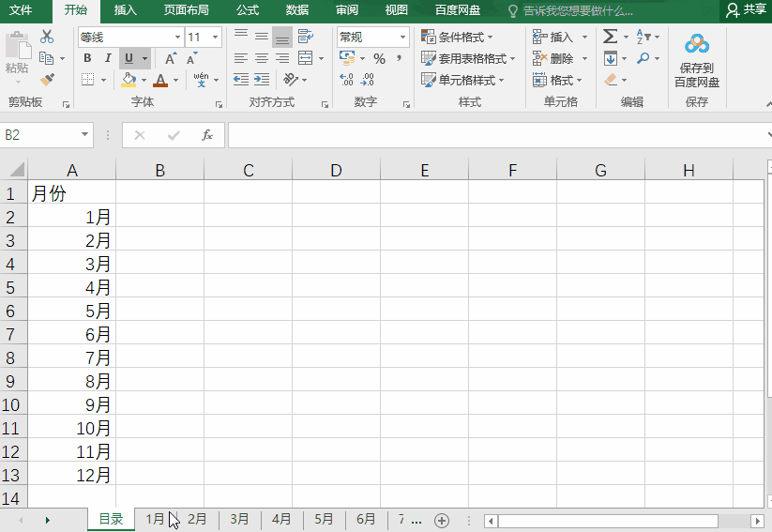772x532 pixels.
Task: Apply red font color A
Action: click(x=160, y=80)
